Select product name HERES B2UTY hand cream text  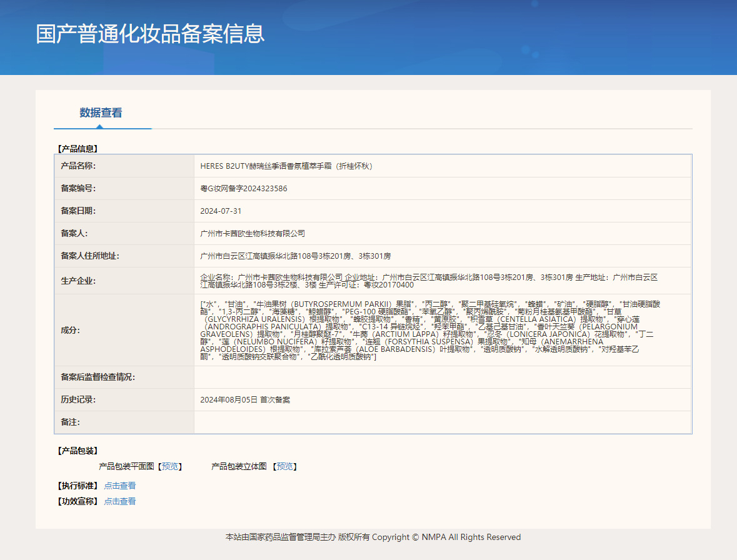pyautogui.click(x=286, y=166)
